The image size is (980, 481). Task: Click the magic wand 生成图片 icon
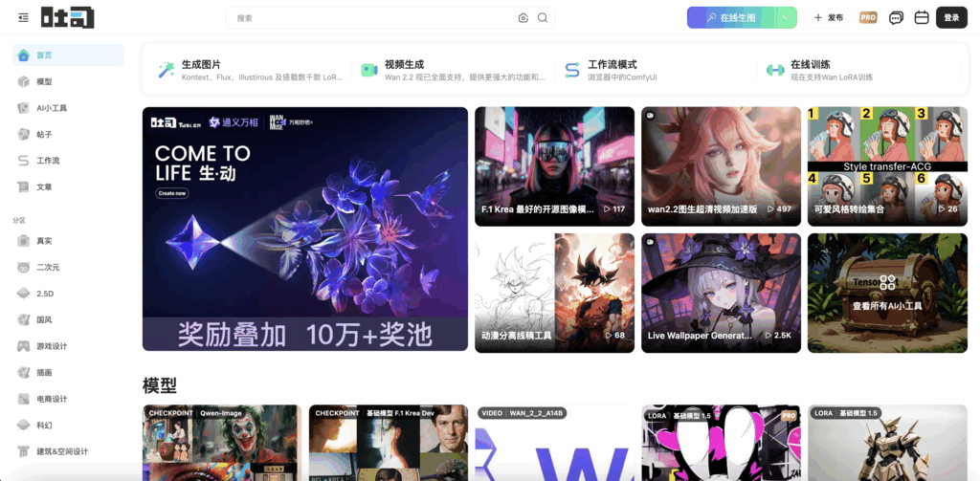167,70
